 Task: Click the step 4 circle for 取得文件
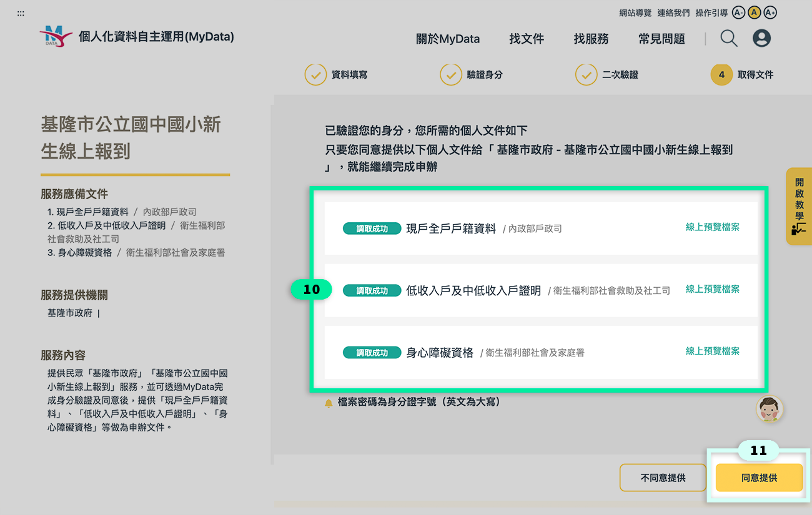click(721, 75)
